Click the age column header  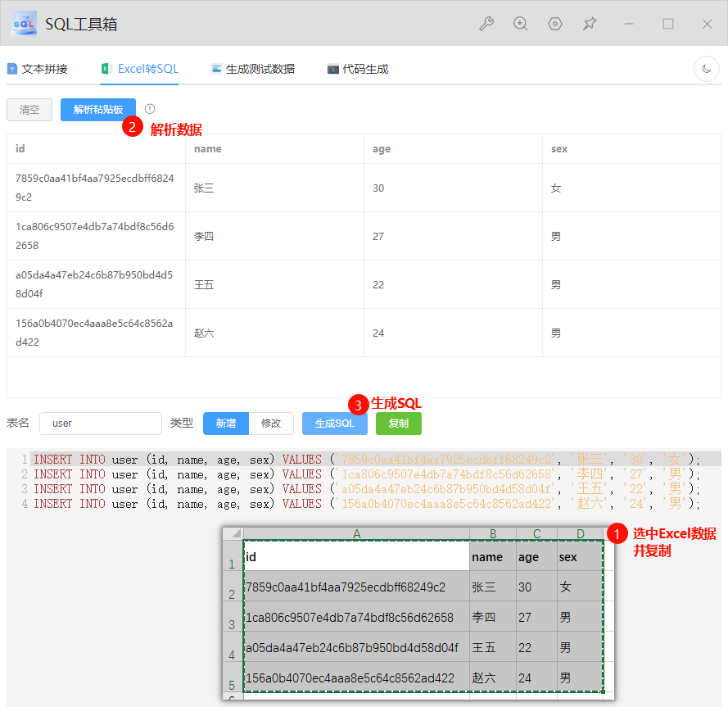pos(453,148)
